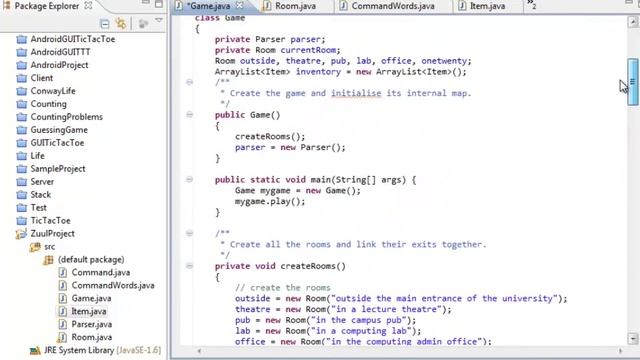Close the Package Explorer view tab
Image resolution: width=640 pixels, height=360 pixels.
88,6
